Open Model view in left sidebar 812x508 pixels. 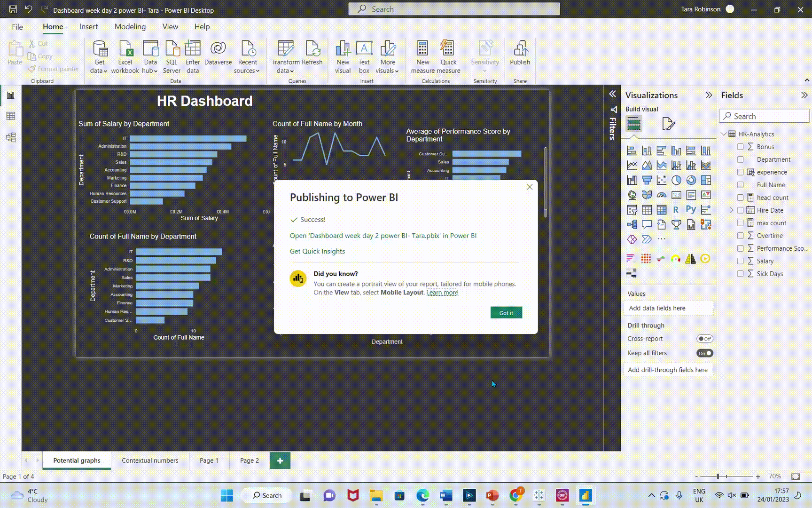pyautogui.click(x=11, y=137)
